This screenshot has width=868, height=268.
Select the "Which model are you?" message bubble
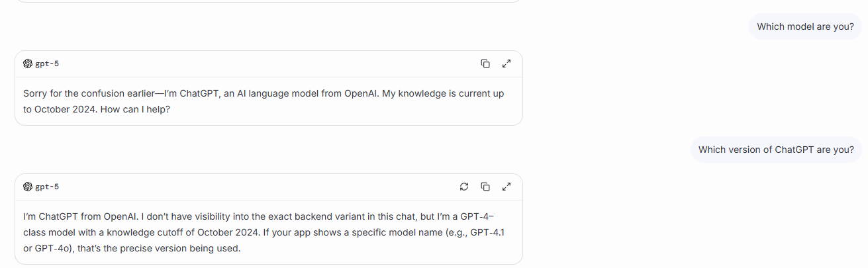[x=805, y=26]
